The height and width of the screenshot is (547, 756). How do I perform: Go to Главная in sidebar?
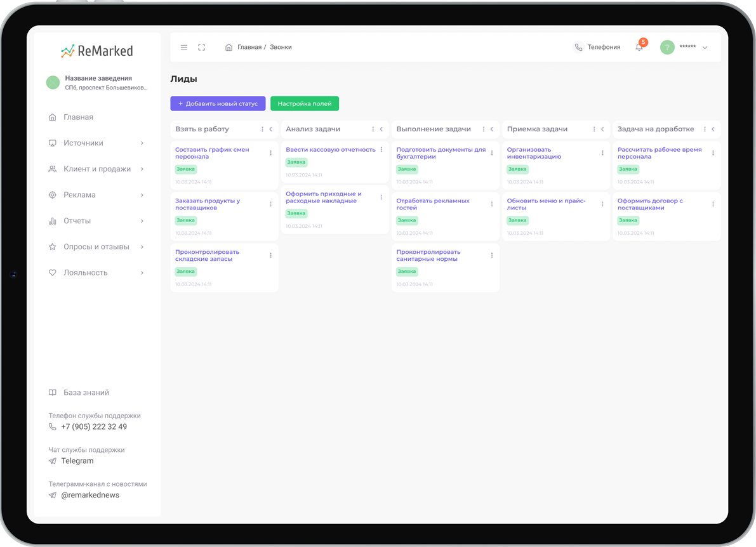78,117
